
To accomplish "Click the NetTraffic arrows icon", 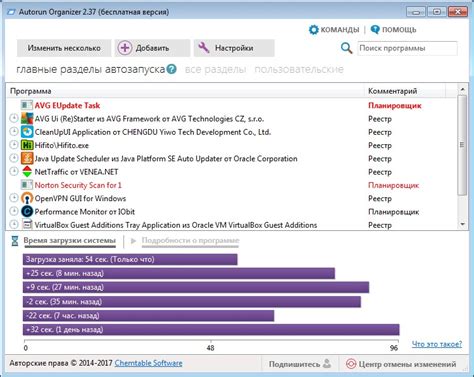I will click(x=27, y=172).
